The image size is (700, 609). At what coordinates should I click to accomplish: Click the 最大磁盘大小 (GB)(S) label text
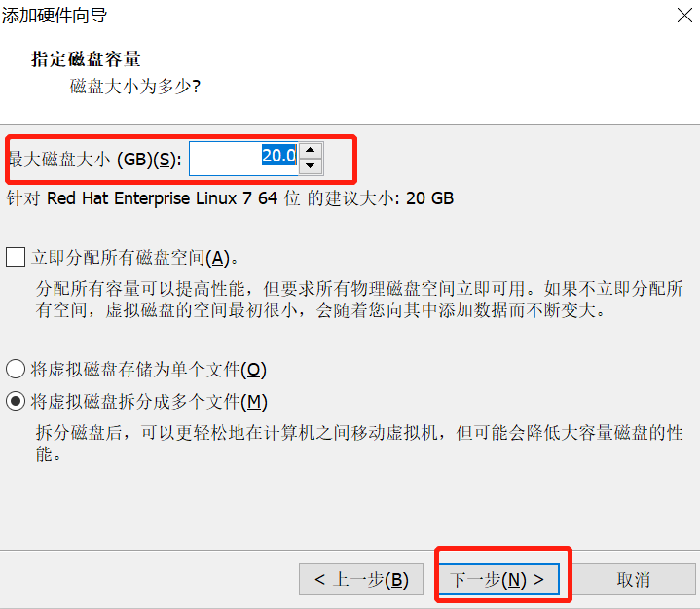pos(95,160)
